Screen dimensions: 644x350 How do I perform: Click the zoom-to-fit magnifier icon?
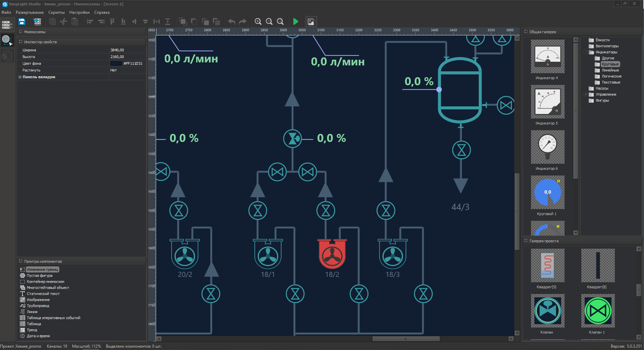280,22
